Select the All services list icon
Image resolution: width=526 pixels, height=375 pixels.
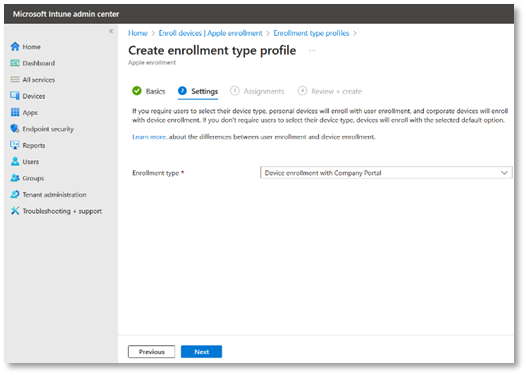point(15,79)
